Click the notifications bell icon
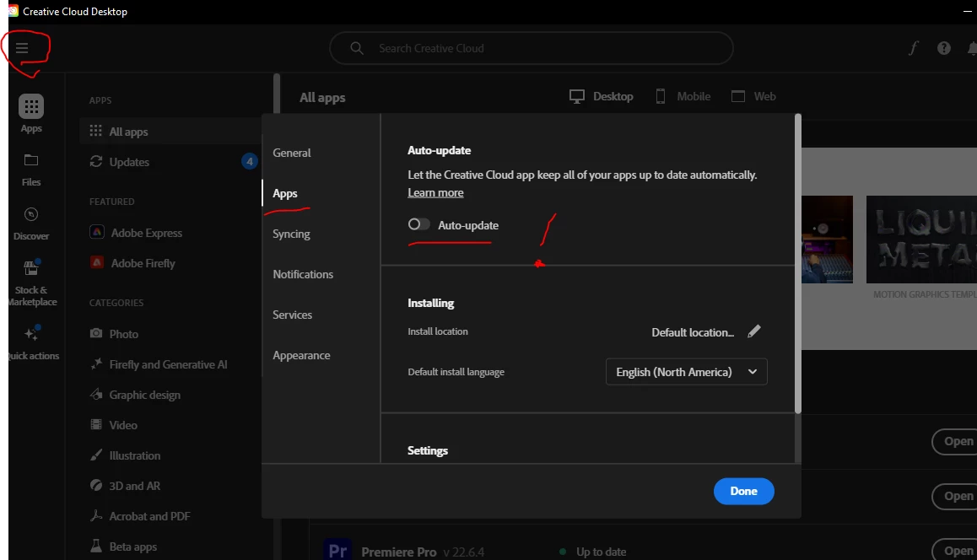977x560 pixels. [972, 48]
